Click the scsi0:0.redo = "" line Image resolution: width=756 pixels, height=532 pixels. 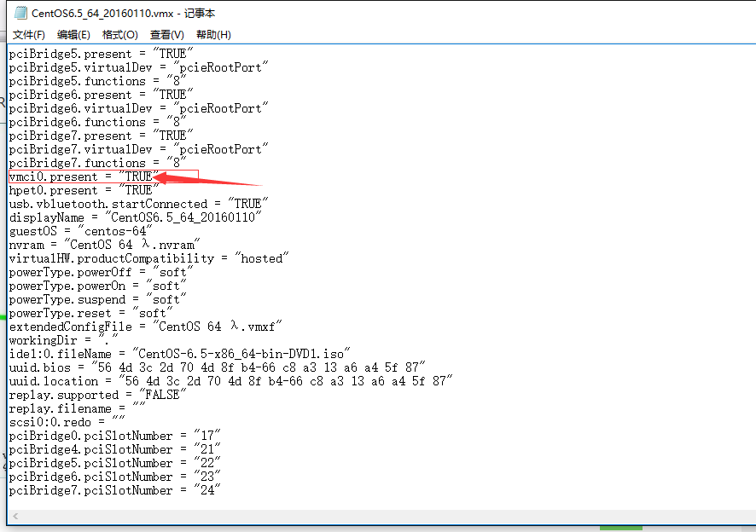point(67,422)
